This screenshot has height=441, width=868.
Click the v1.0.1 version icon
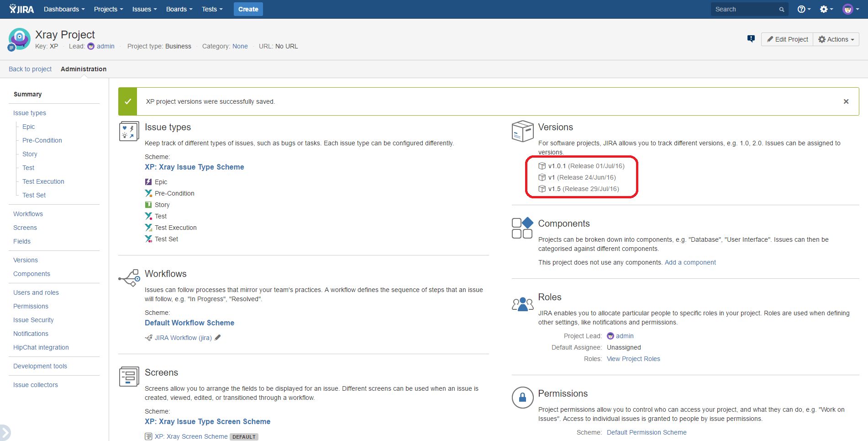click(542, 166)
